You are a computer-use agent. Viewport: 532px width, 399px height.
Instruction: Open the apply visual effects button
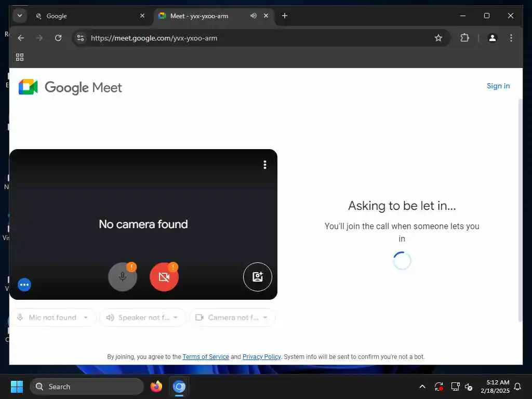(258, 277)
